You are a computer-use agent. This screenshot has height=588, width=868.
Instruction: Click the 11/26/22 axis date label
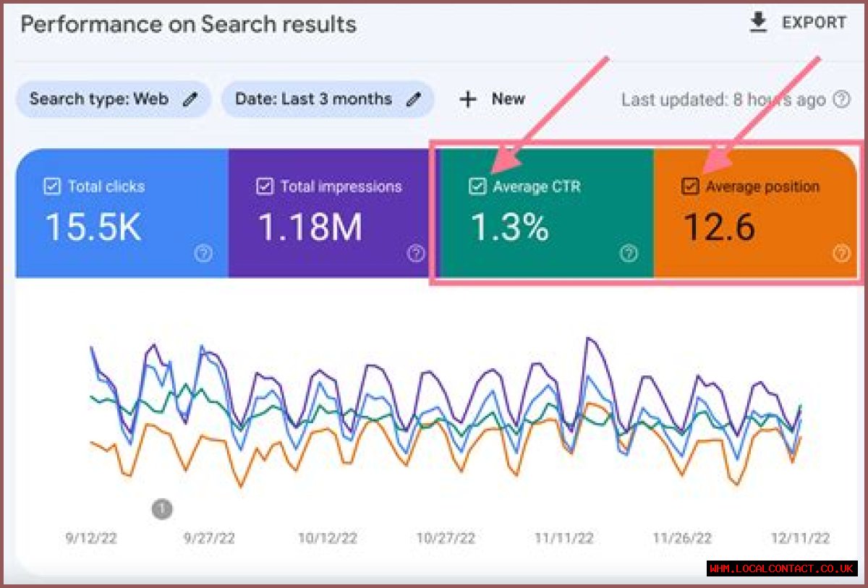[x=682, y=539]
